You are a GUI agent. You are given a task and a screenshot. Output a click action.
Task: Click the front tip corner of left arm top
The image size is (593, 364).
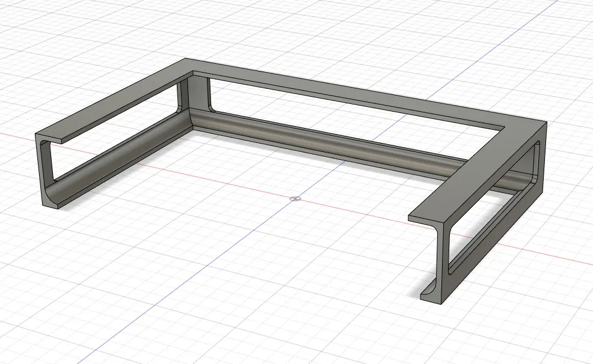tap(36, 133)
